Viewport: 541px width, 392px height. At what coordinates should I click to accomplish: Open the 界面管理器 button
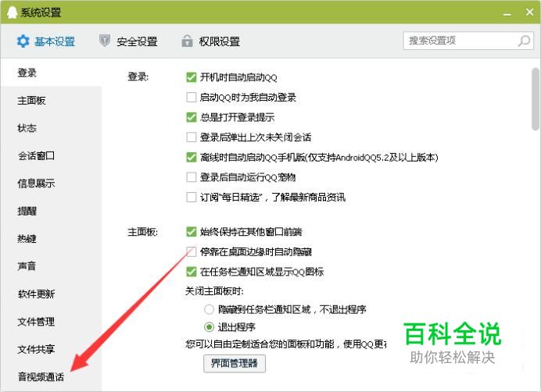point(235,363)
